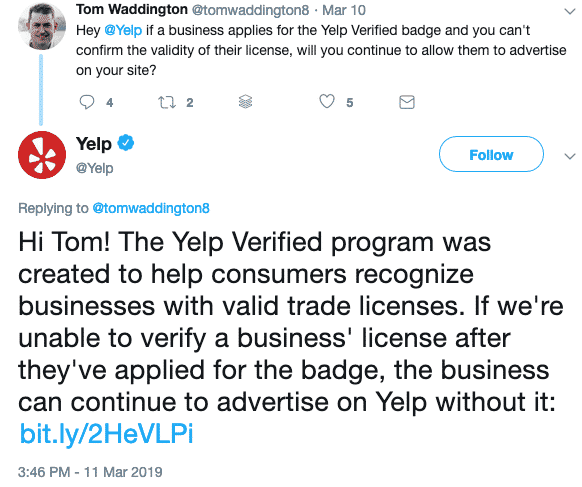Open the bit.ly/2HeVLPi link
582x487 pixels.
(x=107, y=434)
